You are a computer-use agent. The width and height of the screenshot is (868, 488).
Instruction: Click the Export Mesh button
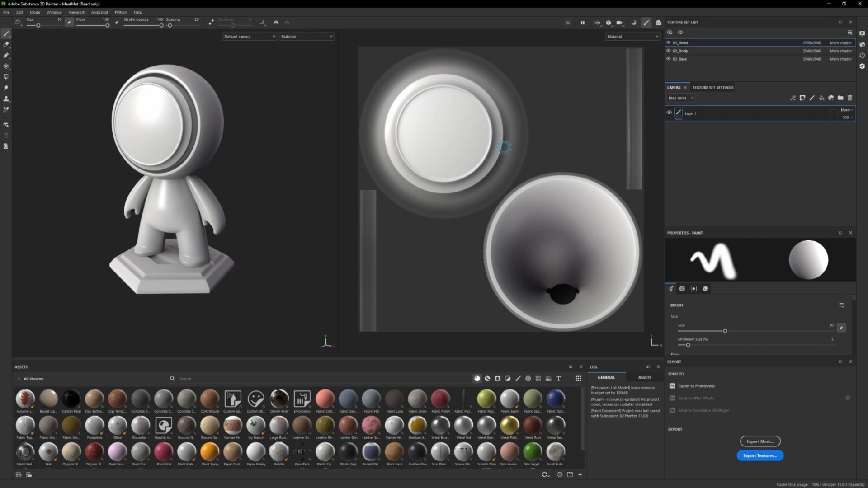[759, 441]
